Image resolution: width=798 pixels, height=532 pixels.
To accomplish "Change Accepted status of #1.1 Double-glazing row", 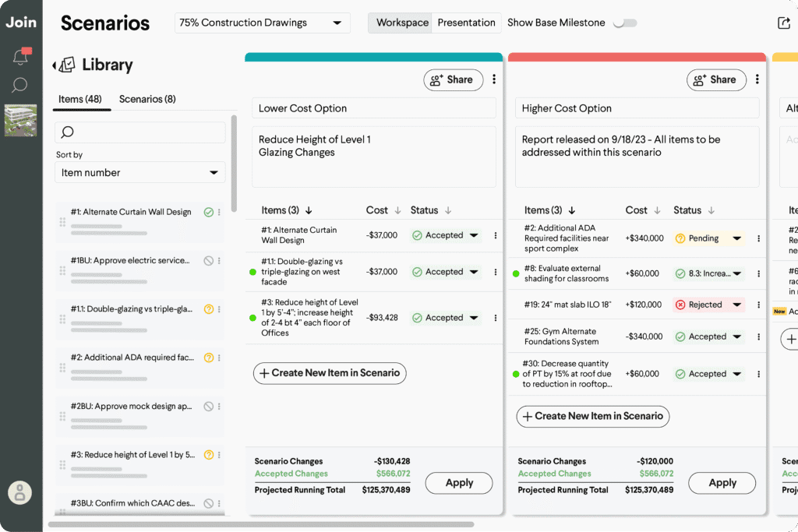I will (445, 272).
